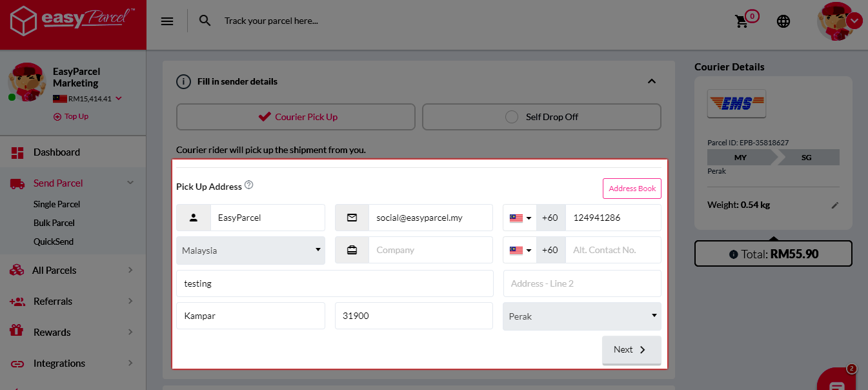Click the Track your parcel search field
Image resolution: width=868 pixels, height=390 pixels.
pos(271,21)
